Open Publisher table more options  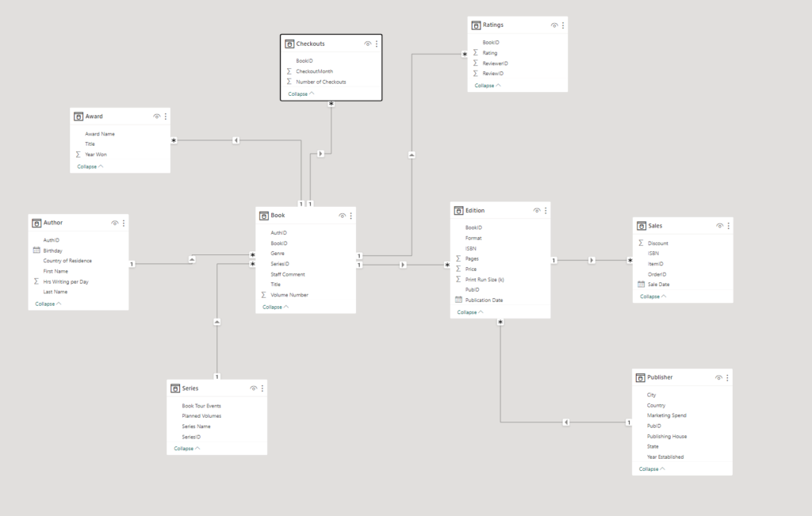pyautogui.click(x=728, y=378)
